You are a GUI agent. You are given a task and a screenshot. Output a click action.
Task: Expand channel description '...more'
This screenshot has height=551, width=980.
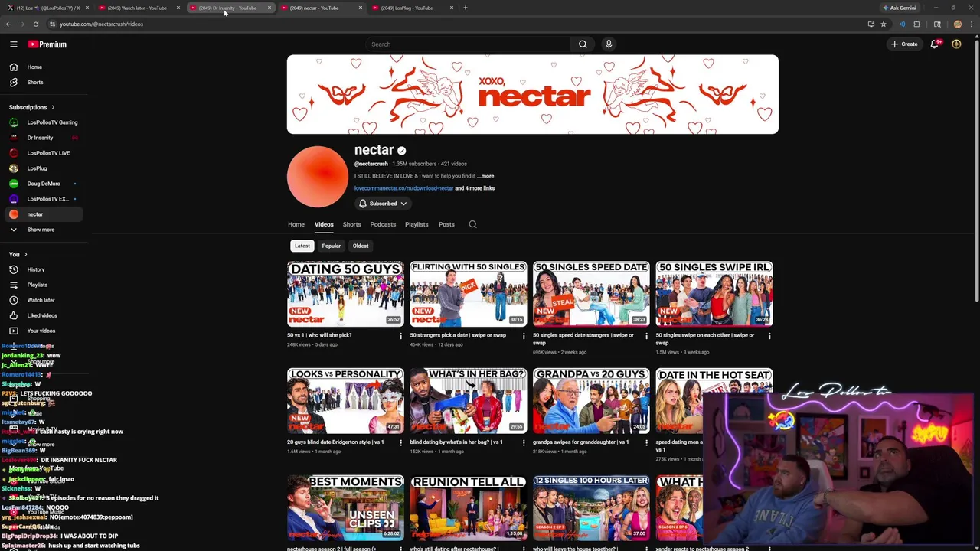485,176
